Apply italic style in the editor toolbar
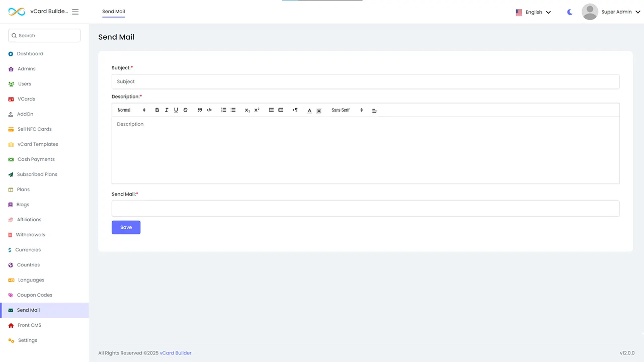This screenshot has width=644, height=362. tap(167, 110)
